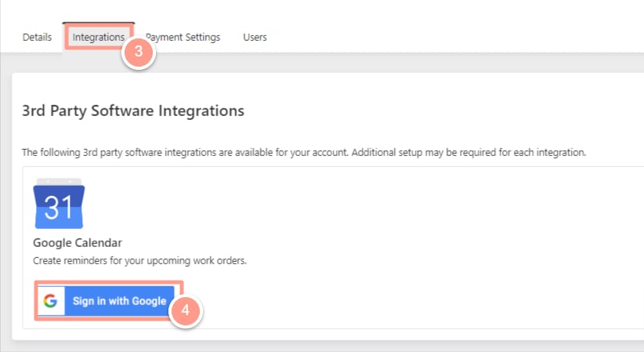Image resolution: width=644 pixels, height=352 pixels.
Task: Click the "with Google" text on sign-in button
Action: [x=137, y=301]
